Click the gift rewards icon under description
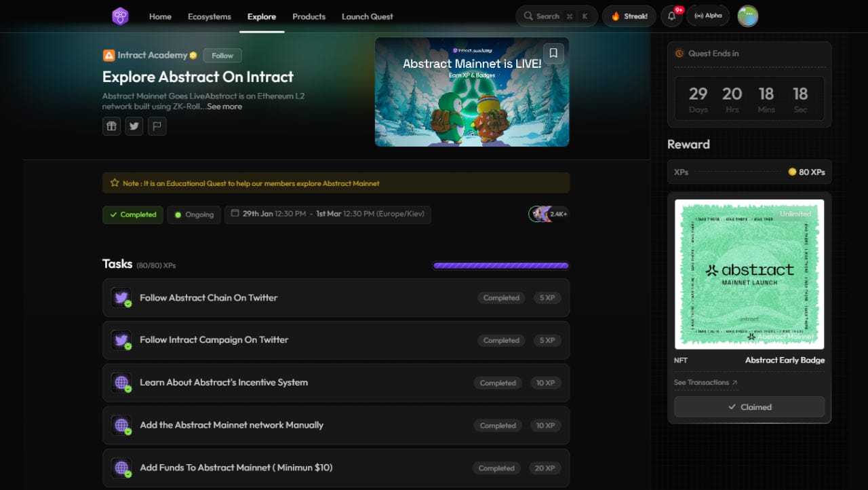This screenshot has width=868, height=490. (x=111, y=126)
